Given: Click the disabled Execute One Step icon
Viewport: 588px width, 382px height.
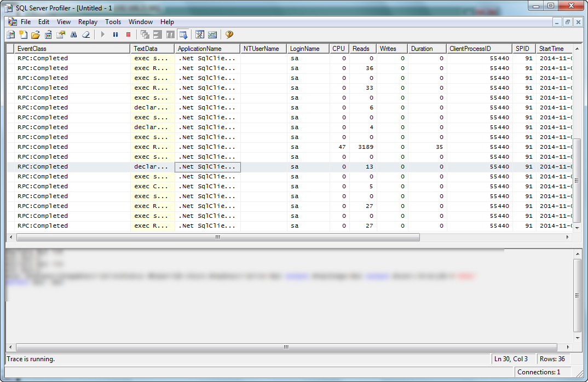Looking at the screenshot, I should 145,35.
